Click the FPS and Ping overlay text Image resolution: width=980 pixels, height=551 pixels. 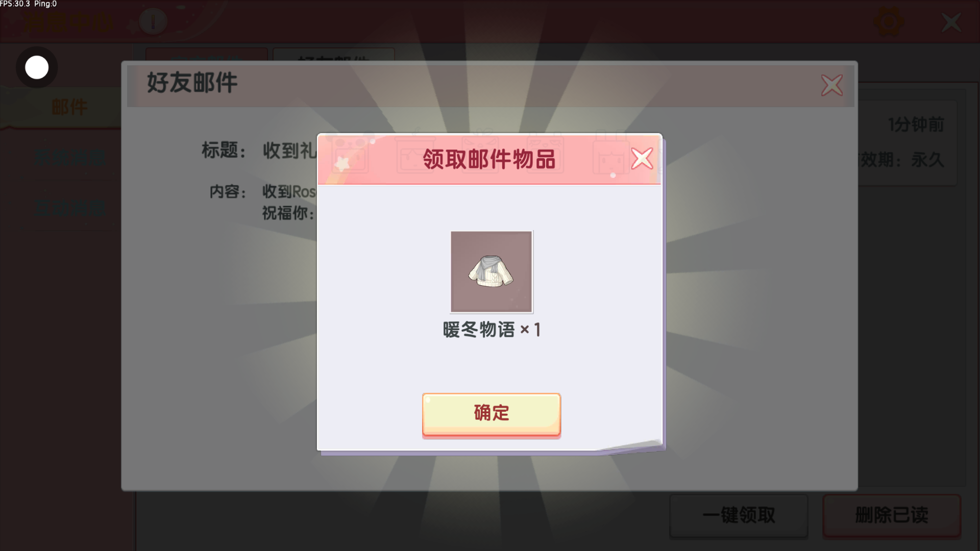click(x=29, y=4)
